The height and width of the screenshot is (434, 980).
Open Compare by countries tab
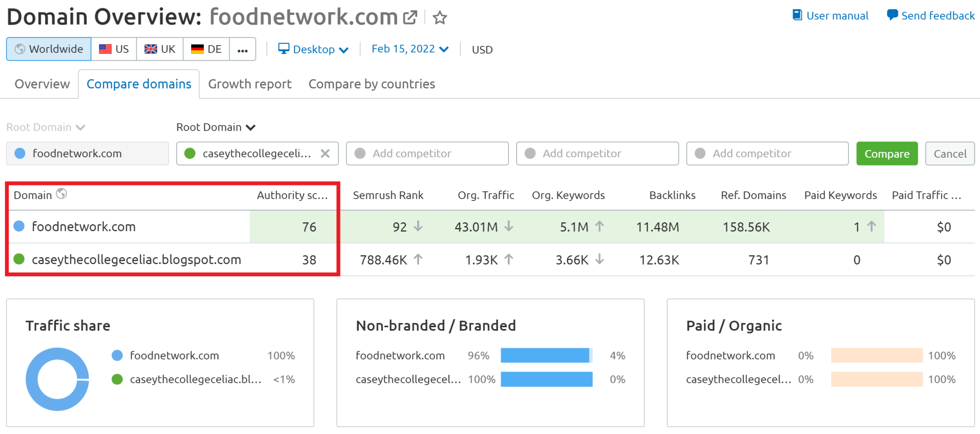(x=372, y=84)
